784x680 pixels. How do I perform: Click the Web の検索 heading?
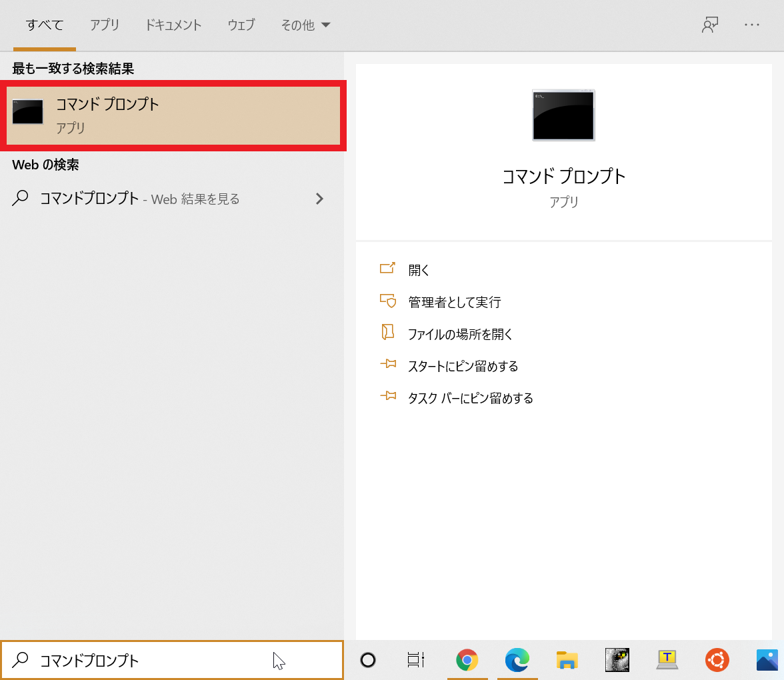(45, 165)
